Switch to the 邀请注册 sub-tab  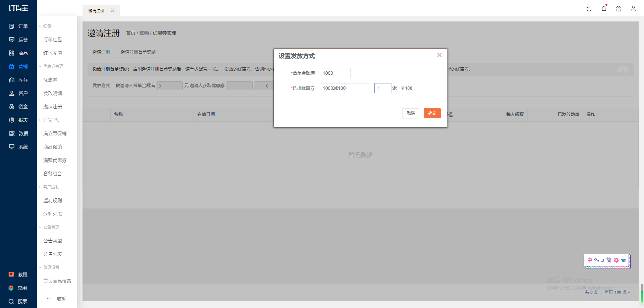click(x=101, y=52)
